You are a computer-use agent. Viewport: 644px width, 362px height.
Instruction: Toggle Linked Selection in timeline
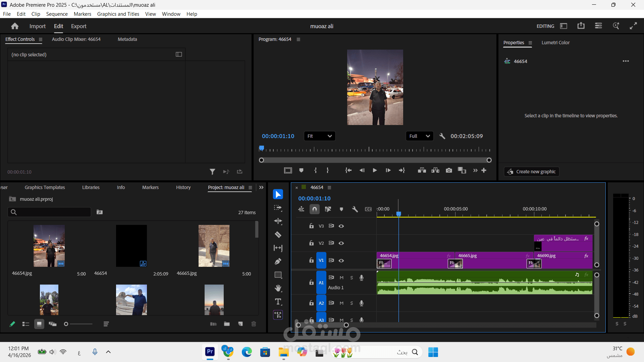328,209
